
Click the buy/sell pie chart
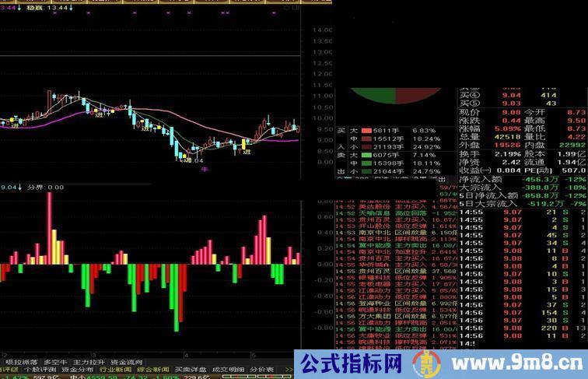tap(396, 96)
